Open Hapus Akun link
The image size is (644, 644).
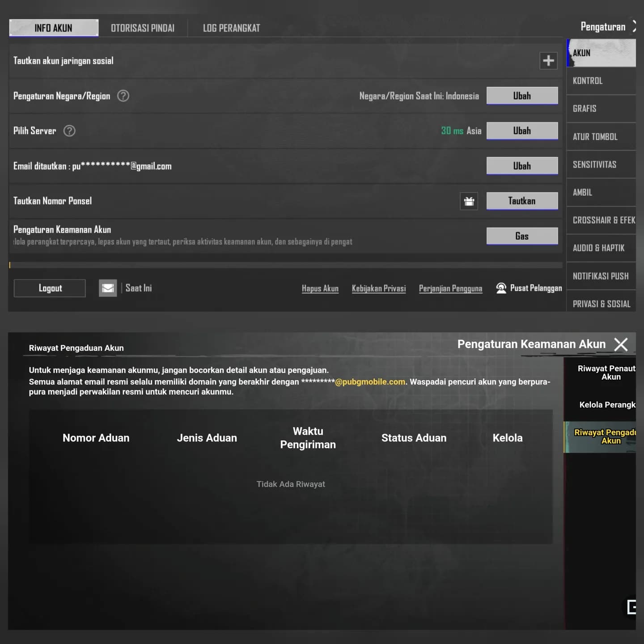pyautogui.click(x=320, y=288)
